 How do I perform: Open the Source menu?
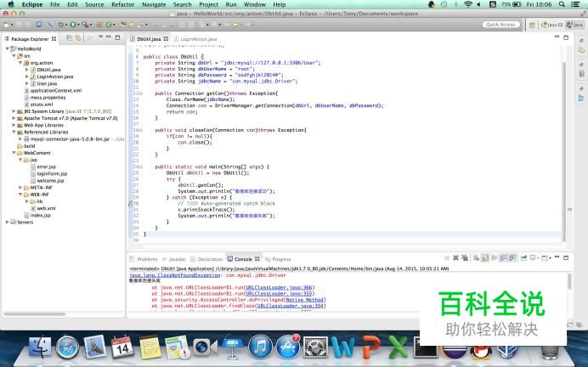click(x=94, y=4)
